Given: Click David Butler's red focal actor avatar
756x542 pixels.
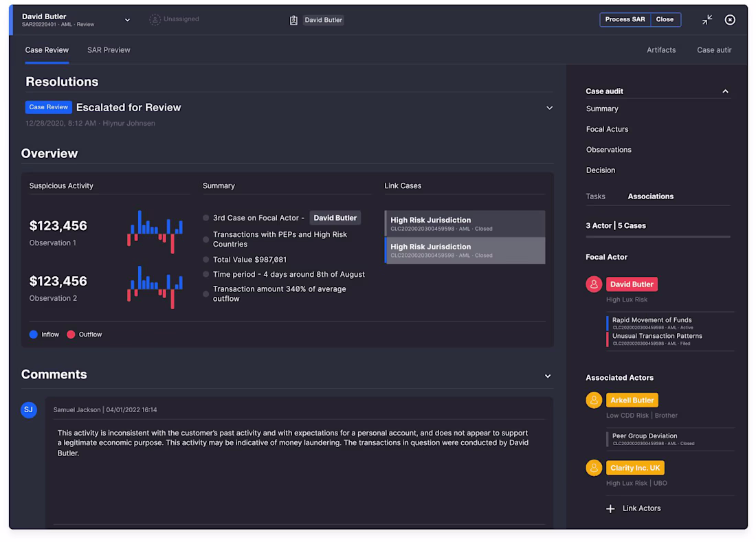Looking at the screenshot, I should click(594, 284).
